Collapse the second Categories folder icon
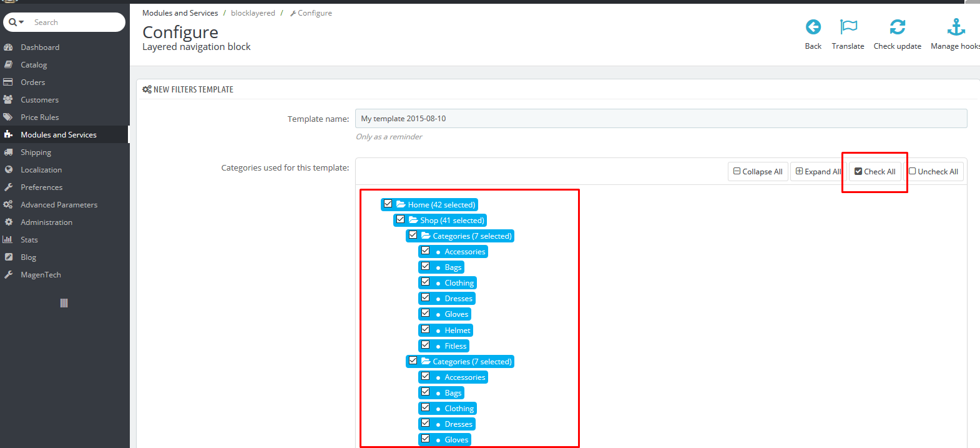 (426, 361)
